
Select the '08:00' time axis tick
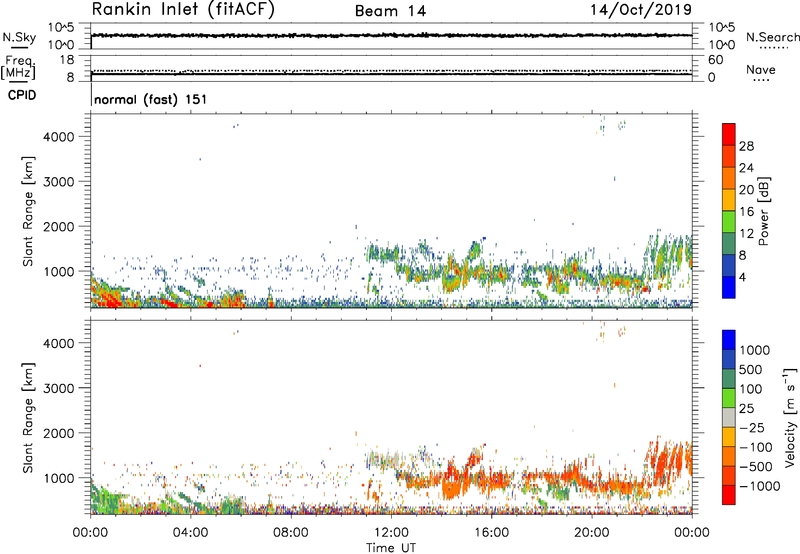[x=290, y=533]
